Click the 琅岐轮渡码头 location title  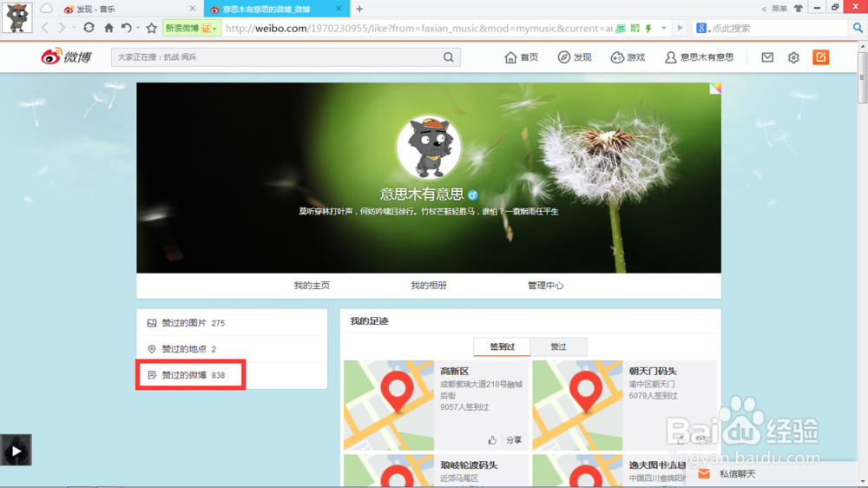(x=469, y=465)
